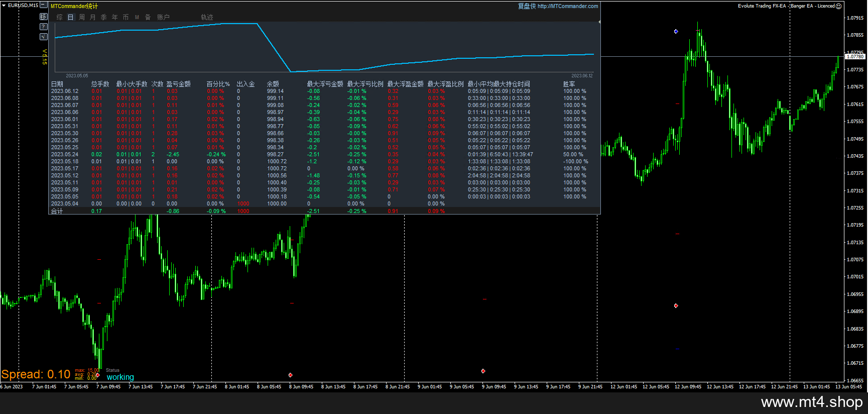This screenshot has height=414, width=868.
Task: Click the 1.07915 price scale label
Action: (x=855, y=18)
